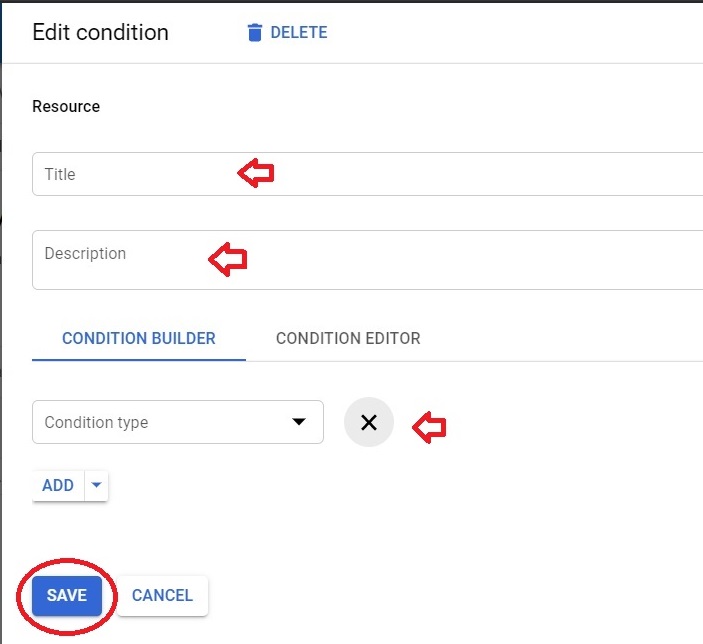This screenshot has width=703, height=644.
Task: Switch to the Condition Editor tab
Action: [x=348, y=339]
